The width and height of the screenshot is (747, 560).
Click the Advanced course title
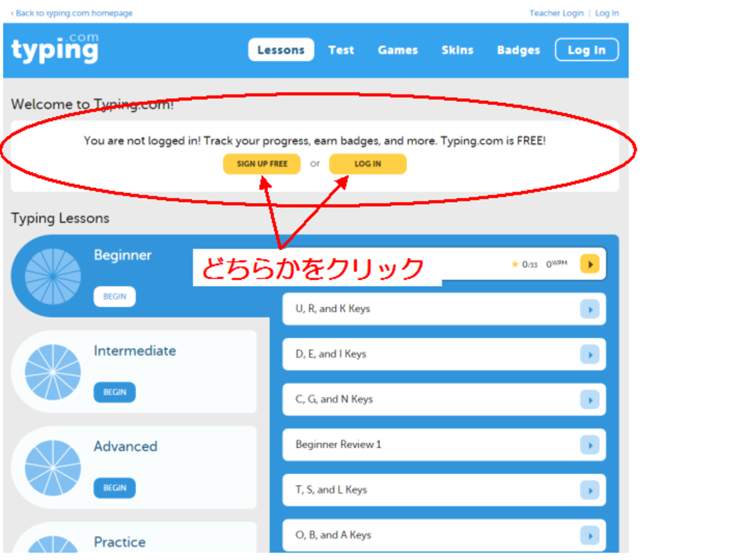click(x=125, y=446)
